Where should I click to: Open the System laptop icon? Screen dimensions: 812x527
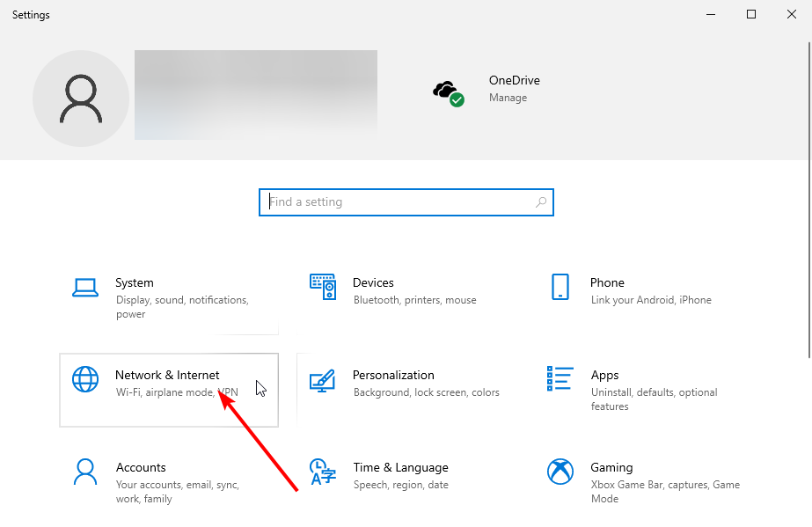[85, 288]
